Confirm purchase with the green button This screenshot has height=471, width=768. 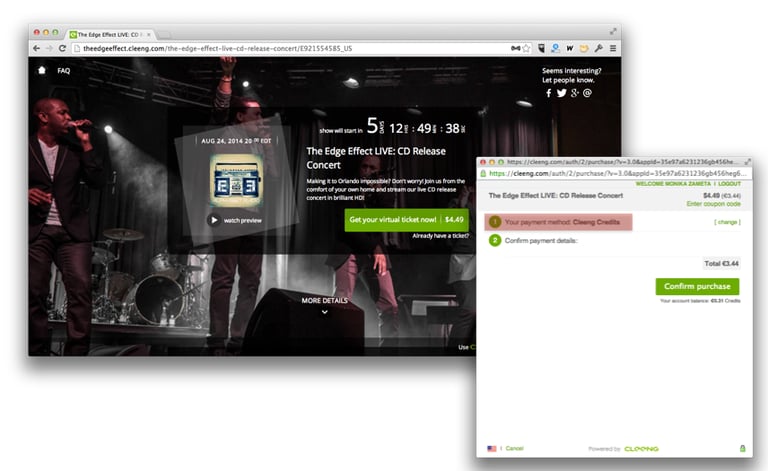[x=697, y=286]
